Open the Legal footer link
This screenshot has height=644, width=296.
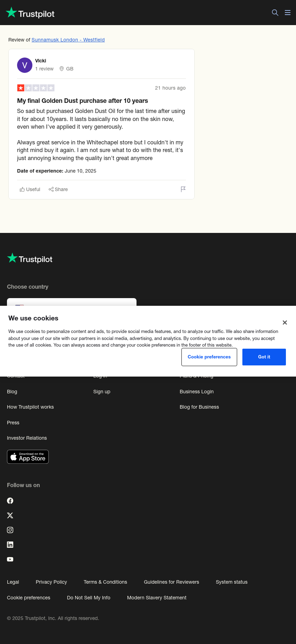coord(13,582)
